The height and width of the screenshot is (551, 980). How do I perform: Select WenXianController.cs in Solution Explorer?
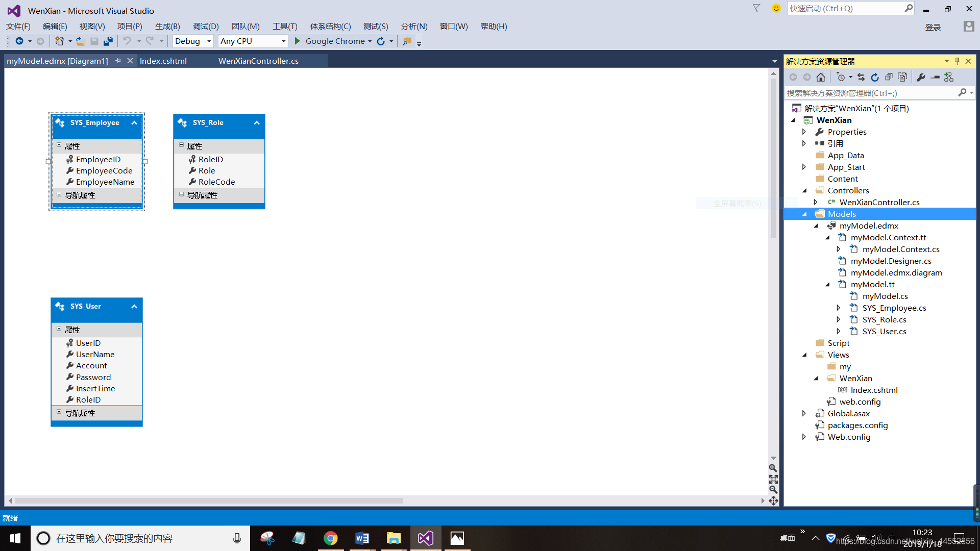[879, 203]
